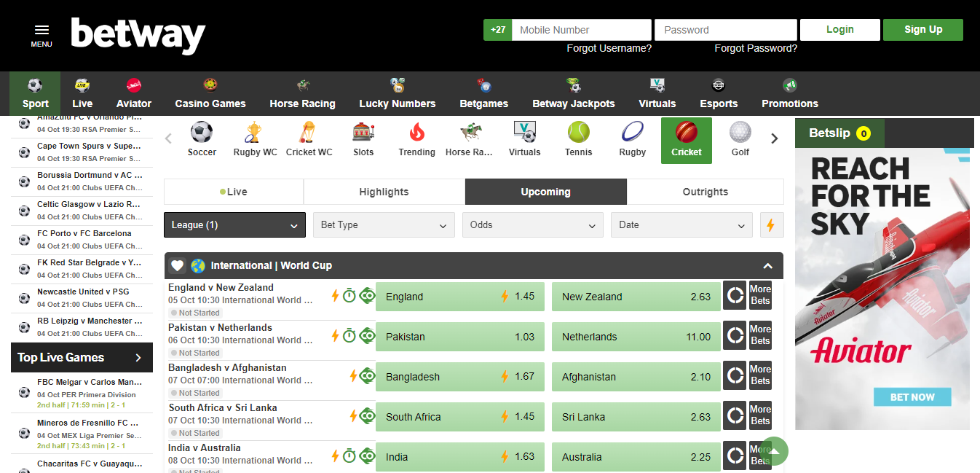
Task: Click Forgot Password? link
Action: click(x=756, y=48)
